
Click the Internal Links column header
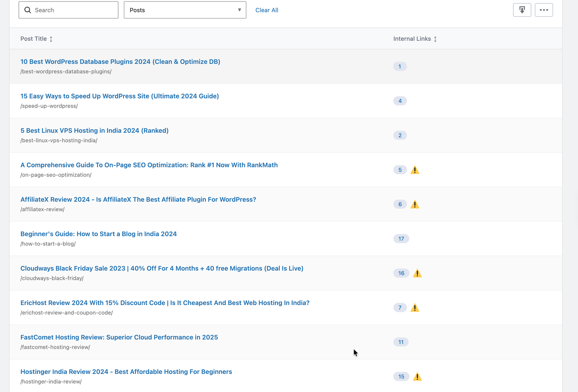click(x=412, y=39)
